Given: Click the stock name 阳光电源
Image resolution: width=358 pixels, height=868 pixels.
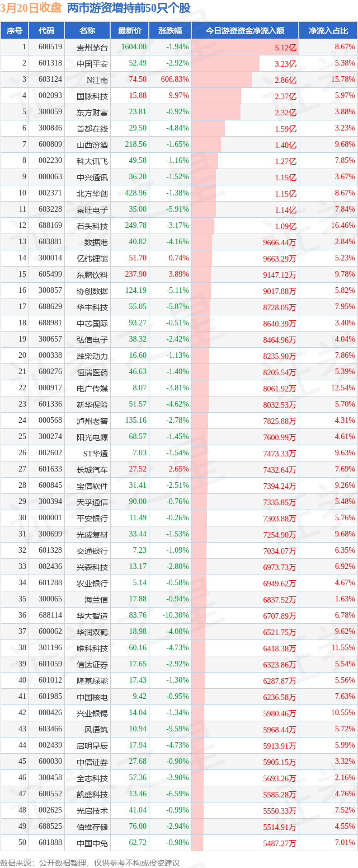Looking at the screenshot, I should click(x=93, y=437).
